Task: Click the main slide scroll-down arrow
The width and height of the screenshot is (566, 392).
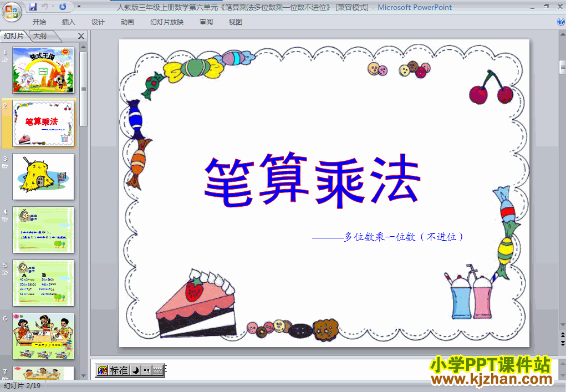Action: (562, 324)
